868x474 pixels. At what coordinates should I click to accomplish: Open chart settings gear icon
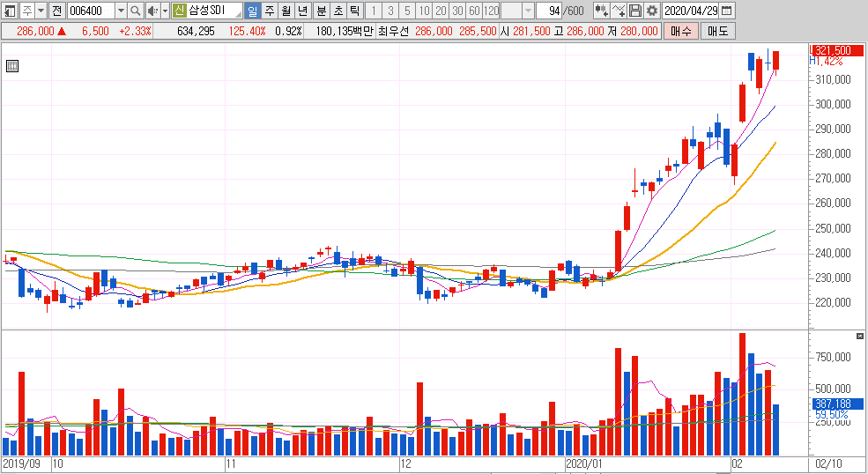click(x=651, y=11)
